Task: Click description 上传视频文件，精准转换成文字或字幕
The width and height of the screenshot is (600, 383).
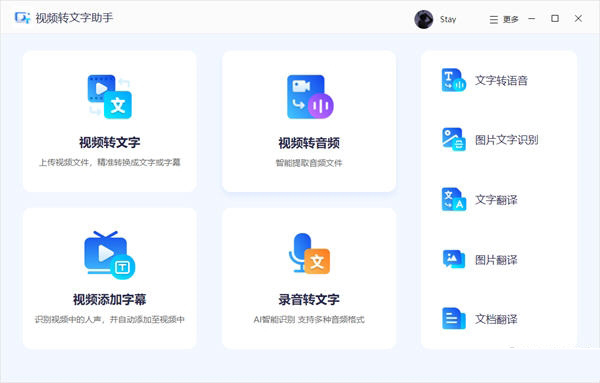Action: [x=109, y=163]
